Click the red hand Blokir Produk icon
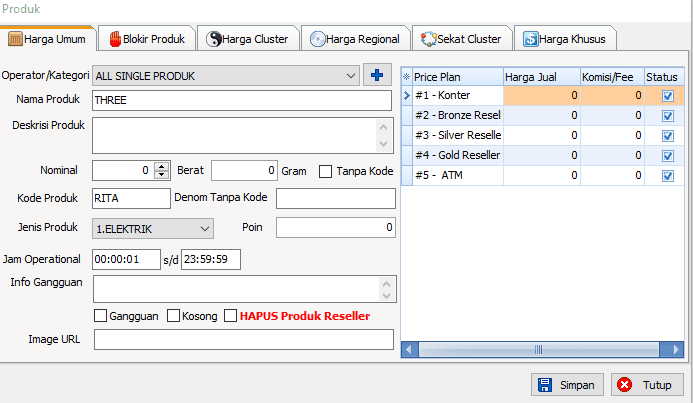 114,39
